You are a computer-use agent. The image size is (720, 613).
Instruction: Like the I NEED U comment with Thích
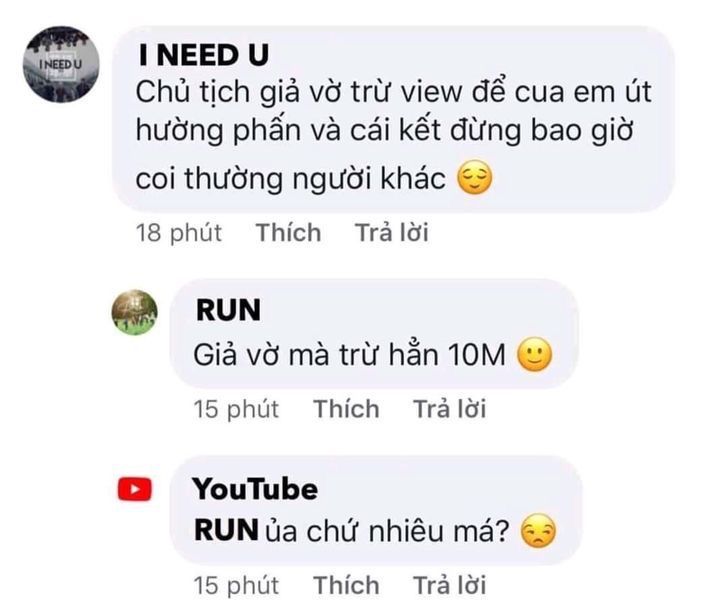click(x=288, y=232)
